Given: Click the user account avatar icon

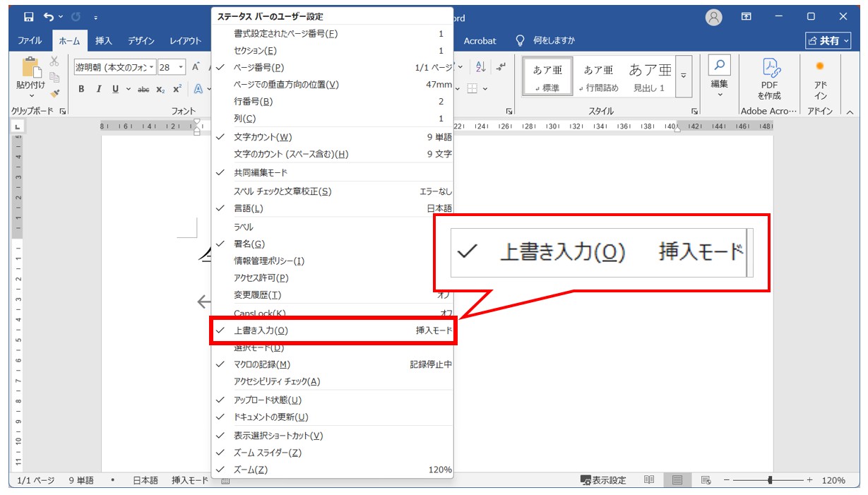Looking at the screenshot, I should click(x=714, y=17).
